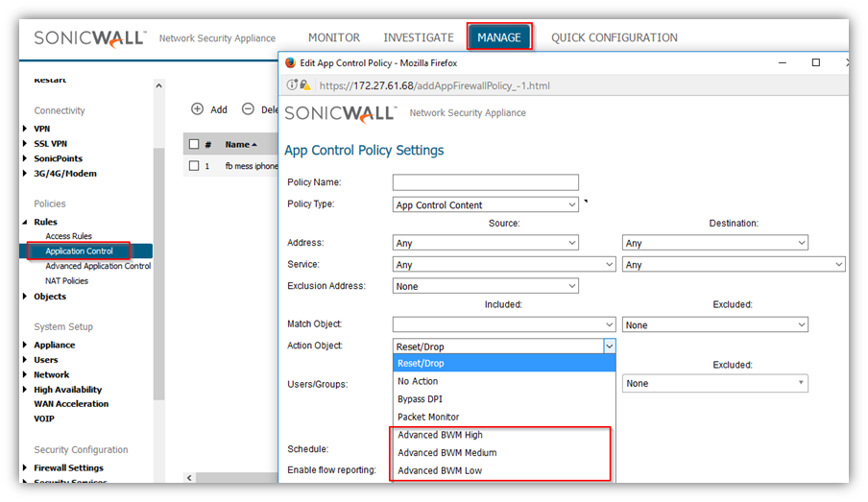Expand the SonicPoints tree node
Image resolution: width=868 pixels, height=502 pixels.
coord(25,158)
